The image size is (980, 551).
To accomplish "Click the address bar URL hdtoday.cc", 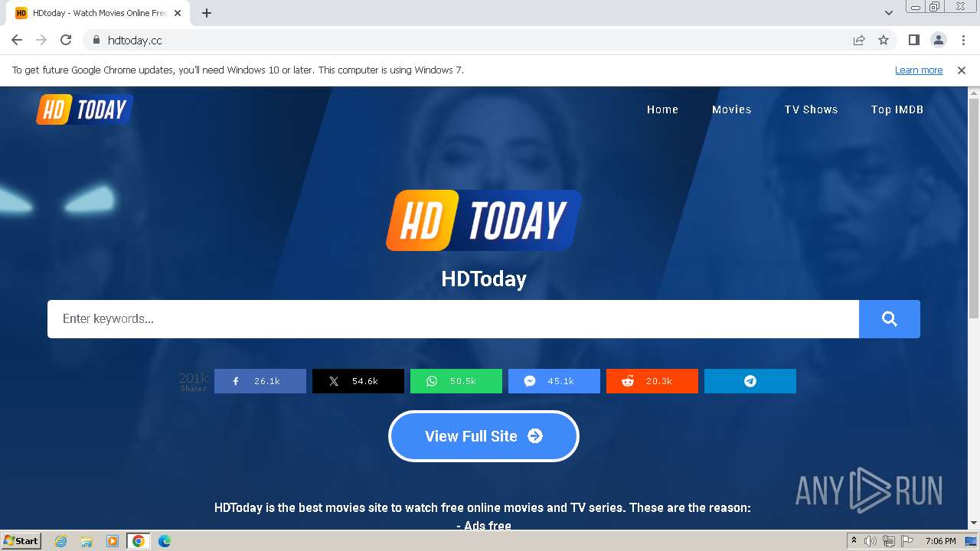I will [135, 40].
